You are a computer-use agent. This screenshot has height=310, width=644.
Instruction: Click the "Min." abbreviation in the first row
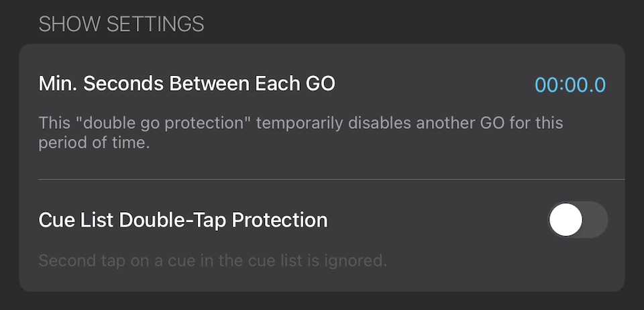coord(58,84)
